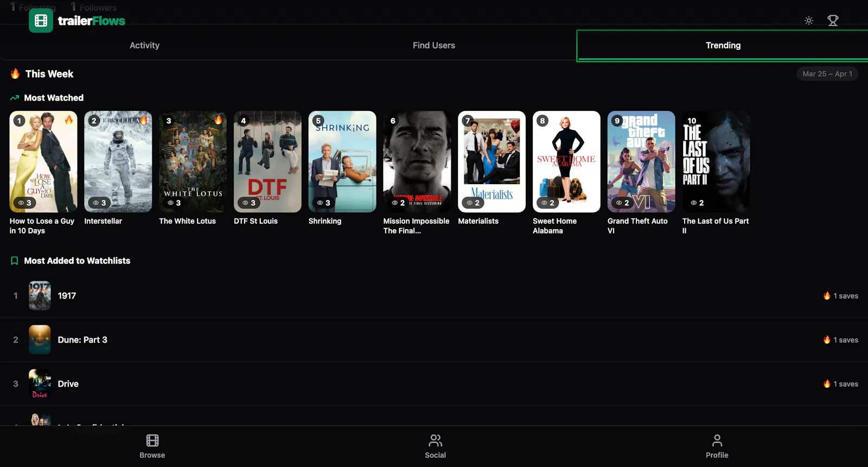
Task: Open the Drive watchlist row
Action: pos(434,384)
